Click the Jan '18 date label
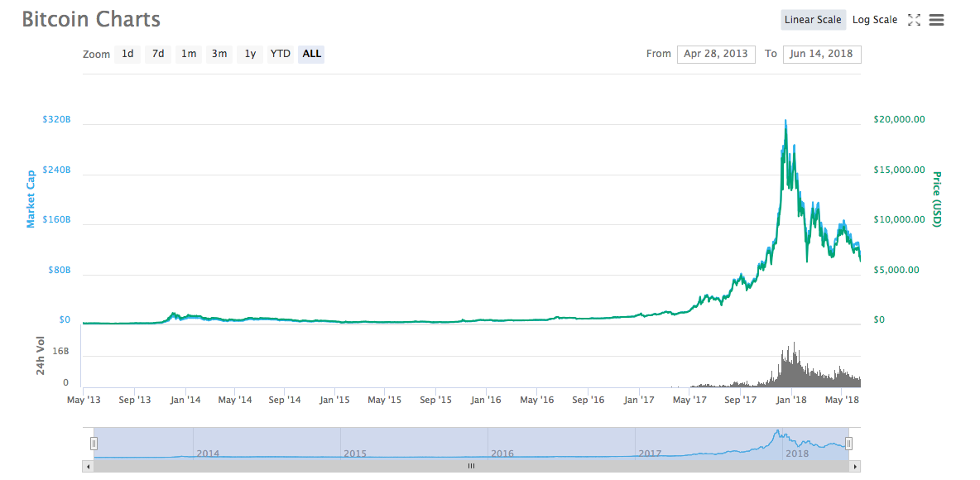Image resolution: width=980 pixels, height=480 pixels. coord(791,399)
